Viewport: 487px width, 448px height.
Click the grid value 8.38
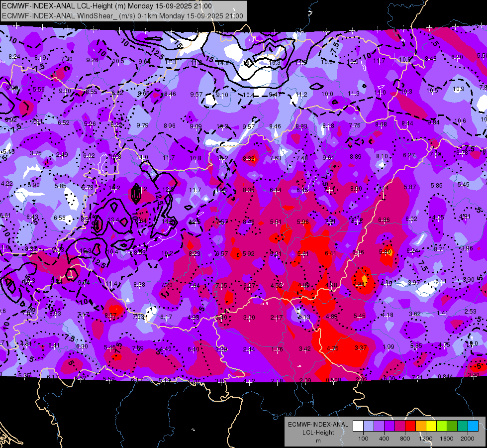click(x=139, y=284)
